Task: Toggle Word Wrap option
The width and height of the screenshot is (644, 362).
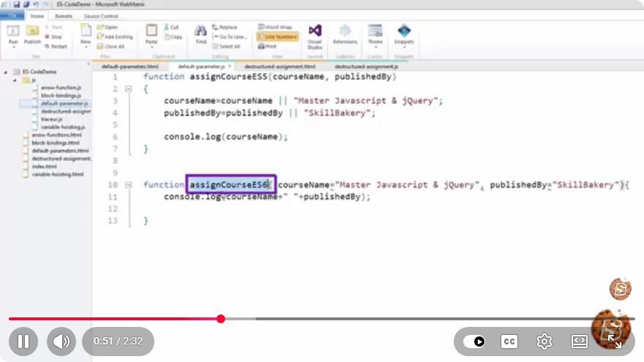Action: point(275,27)
